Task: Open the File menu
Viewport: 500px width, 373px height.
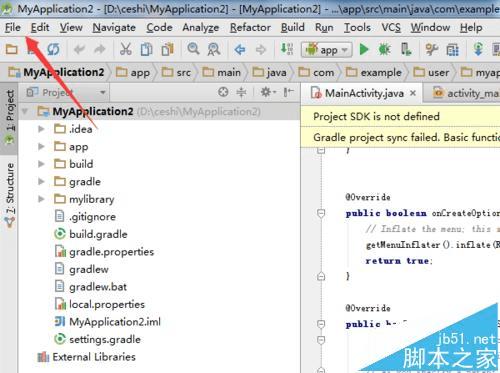Action: pos(13,27)
